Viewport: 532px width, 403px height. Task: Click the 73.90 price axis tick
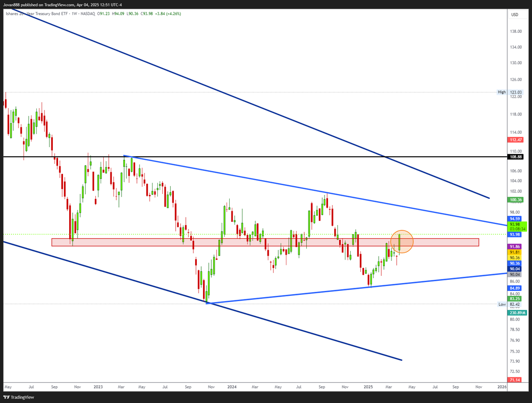click(x=515, y=362)
